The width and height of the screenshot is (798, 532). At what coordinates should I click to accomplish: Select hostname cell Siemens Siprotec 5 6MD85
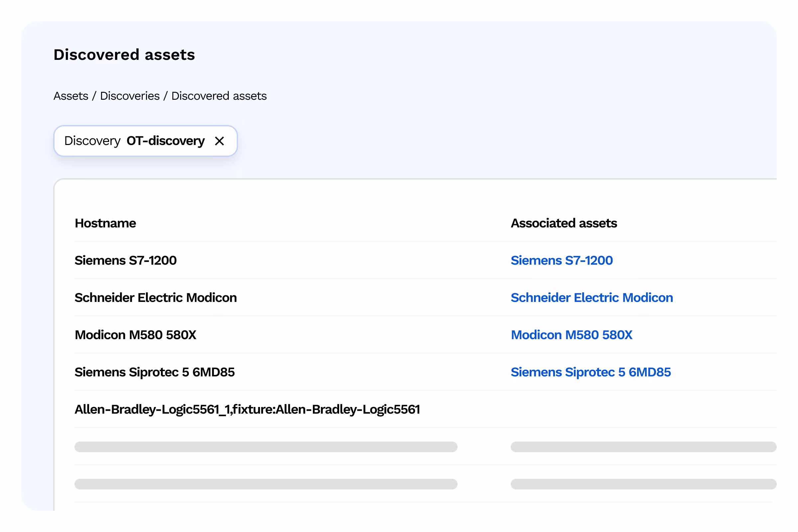155,372
